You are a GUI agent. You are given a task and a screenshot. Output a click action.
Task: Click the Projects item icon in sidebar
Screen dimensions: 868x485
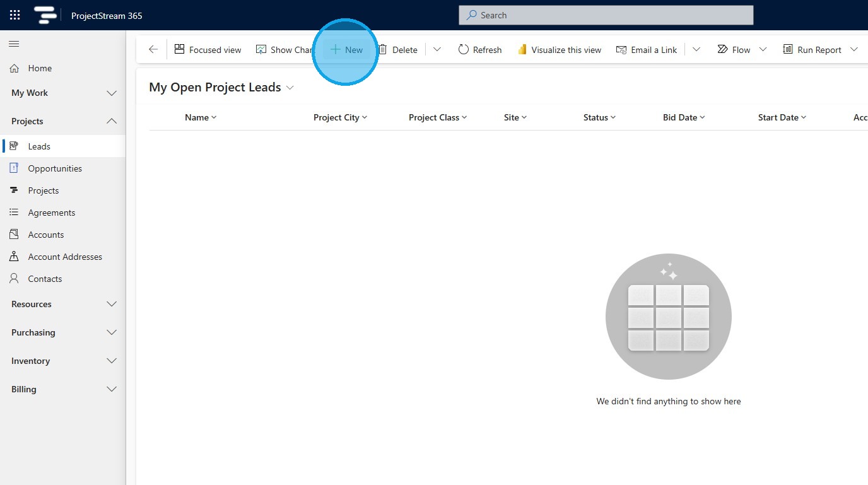click(x=15, y=190)
